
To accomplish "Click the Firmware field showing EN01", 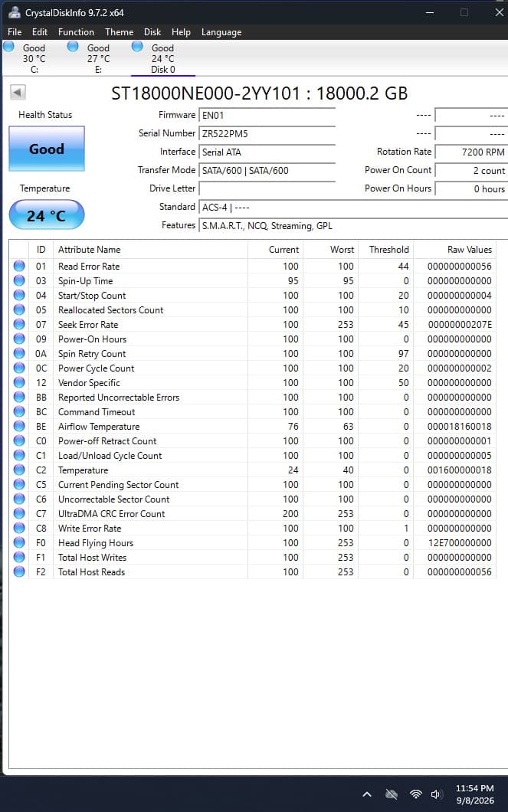I will [267, 116].
